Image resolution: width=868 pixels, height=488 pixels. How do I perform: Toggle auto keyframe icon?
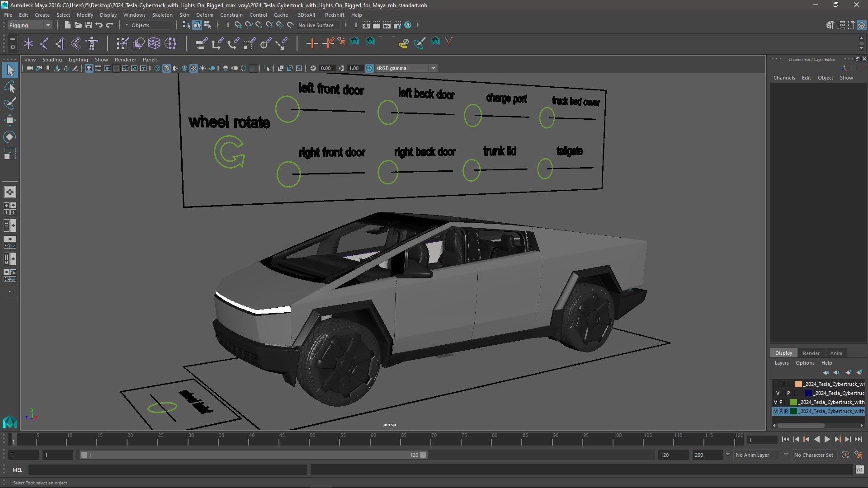tap(845, 455)
